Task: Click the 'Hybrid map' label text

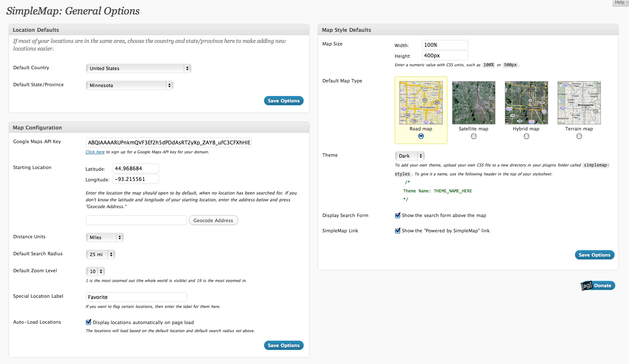Action: pyautogui.click(x=526, y=129)
